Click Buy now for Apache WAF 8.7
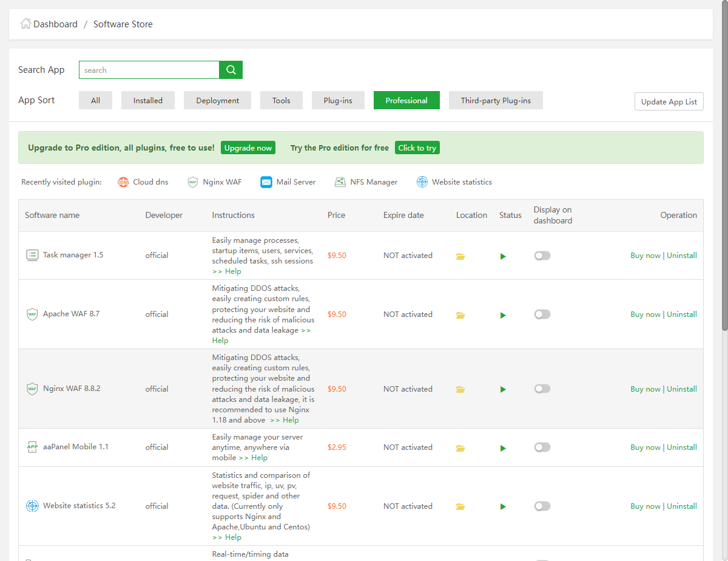 click(x=645, y=314)
